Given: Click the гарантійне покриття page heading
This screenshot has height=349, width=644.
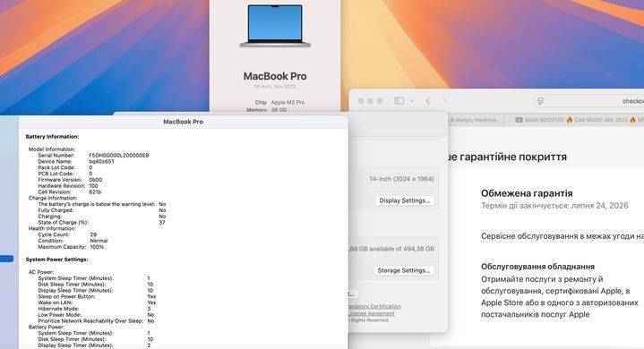Looking at the screenshot, I should pyautogui.click(x=507, y=157).
